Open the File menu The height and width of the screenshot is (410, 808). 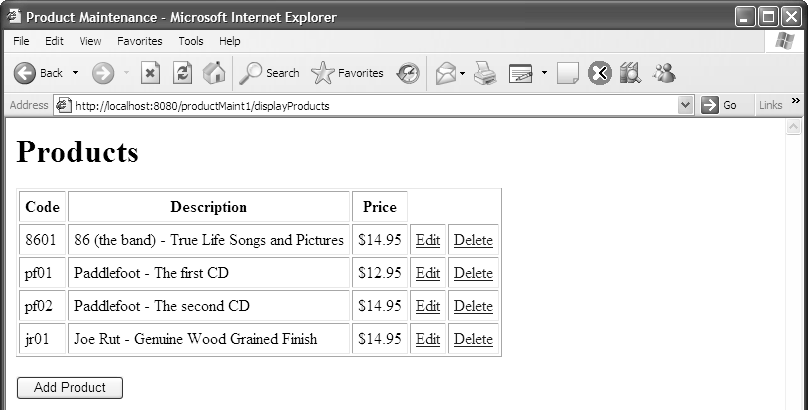(x=21, y=41)
